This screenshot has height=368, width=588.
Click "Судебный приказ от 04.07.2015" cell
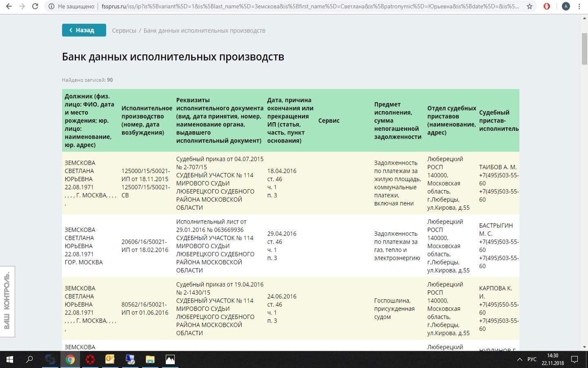[x=220, y=183]
